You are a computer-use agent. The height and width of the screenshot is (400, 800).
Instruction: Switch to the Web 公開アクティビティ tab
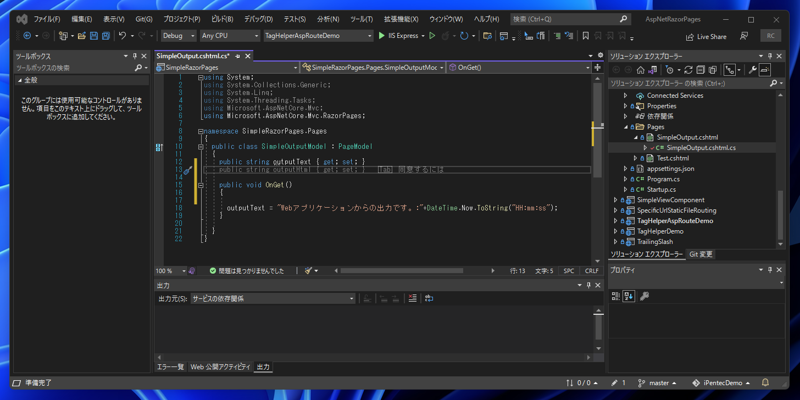click(220, 367)
